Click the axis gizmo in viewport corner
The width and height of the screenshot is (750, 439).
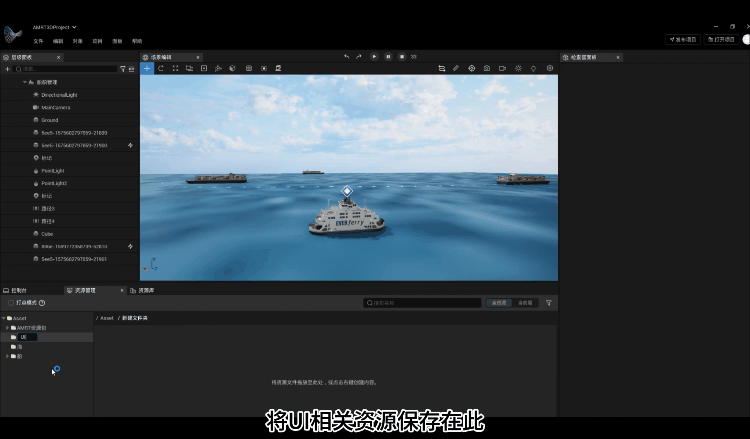(151, 264)
